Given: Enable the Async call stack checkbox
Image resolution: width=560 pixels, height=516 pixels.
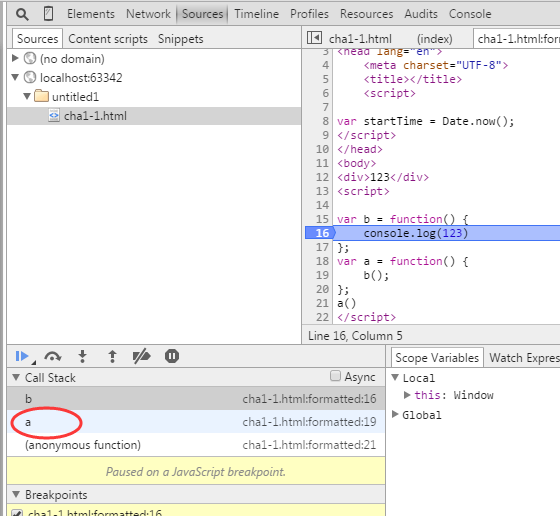Looking at the screenshot, I should (x=335, y=376).
